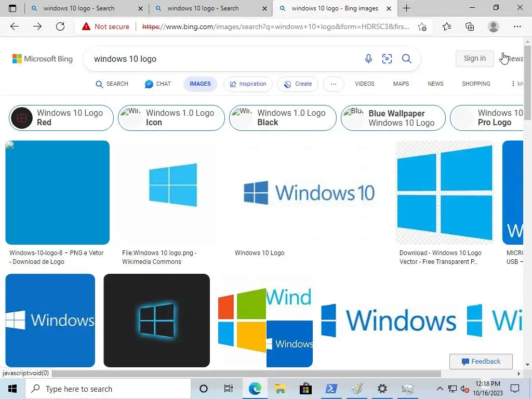Select Windows 10 Pro Logo suggestion
532x399 pixels.
pyautogui.click(x=486, y=118)
